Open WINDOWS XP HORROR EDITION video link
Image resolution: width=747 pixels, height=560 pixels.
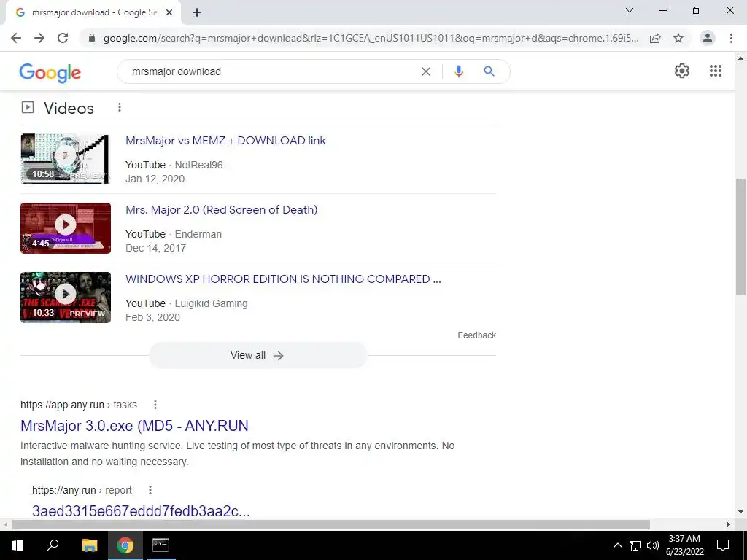[x=284, y=279]
